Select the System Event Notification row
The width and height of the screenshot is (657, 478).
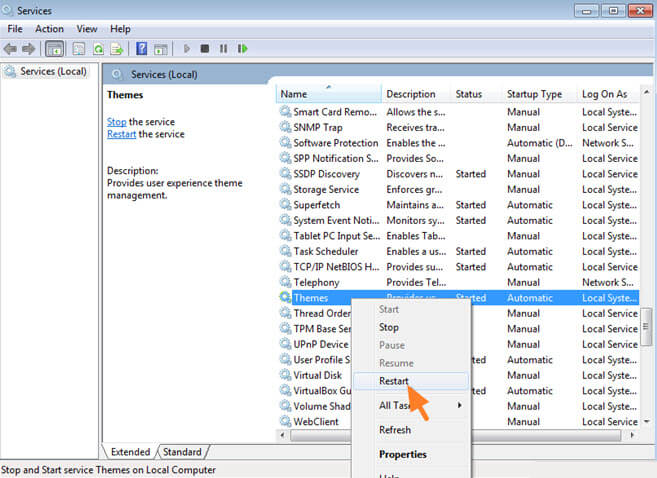pyautogui.click(x=458, y=220)
